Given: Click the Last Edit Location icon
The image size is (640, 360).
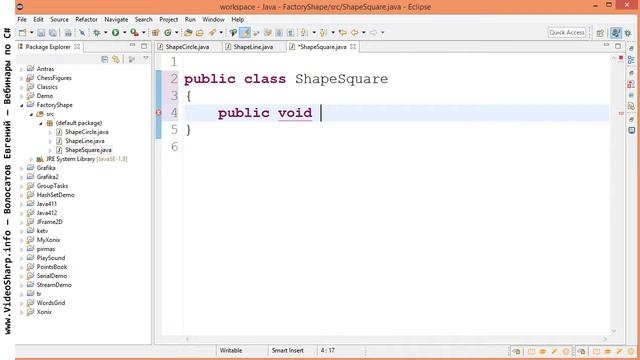Looking at the screenshot, I should [x=342, y=33].
